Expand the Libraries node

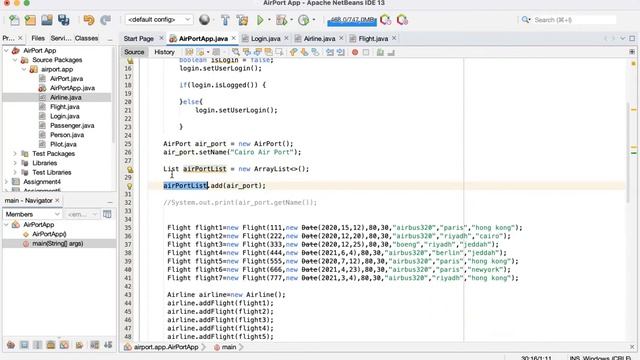tap(15, 163)
